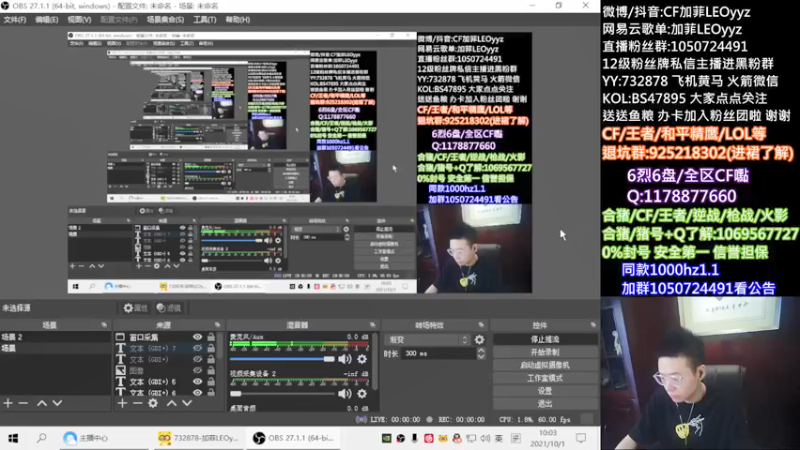Open the microphone/Aux audio settings gear
This screenshot has width=800, height=450.
click(362, 359)
